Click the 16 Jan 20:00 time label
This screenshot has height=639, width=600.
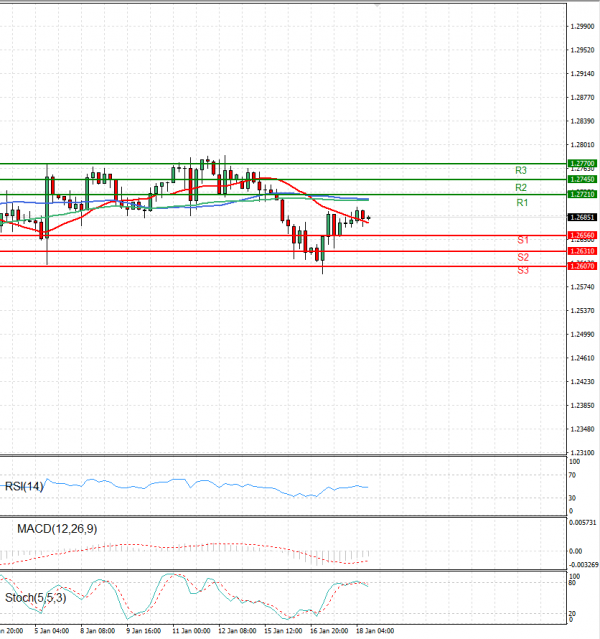point(329,631)
